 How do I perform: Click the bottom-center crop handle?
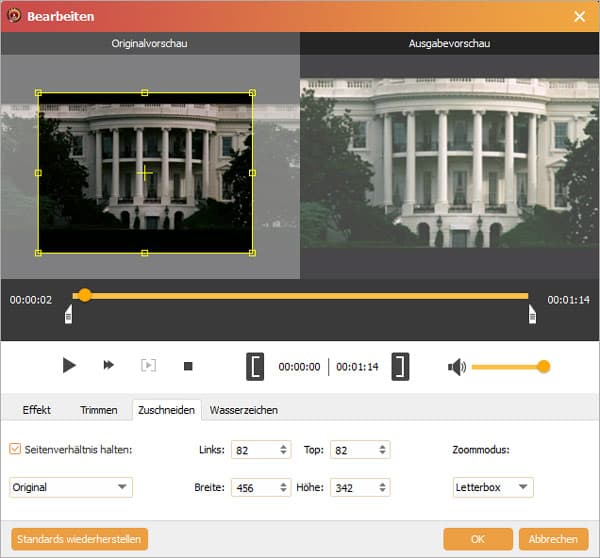pos(145,253)
